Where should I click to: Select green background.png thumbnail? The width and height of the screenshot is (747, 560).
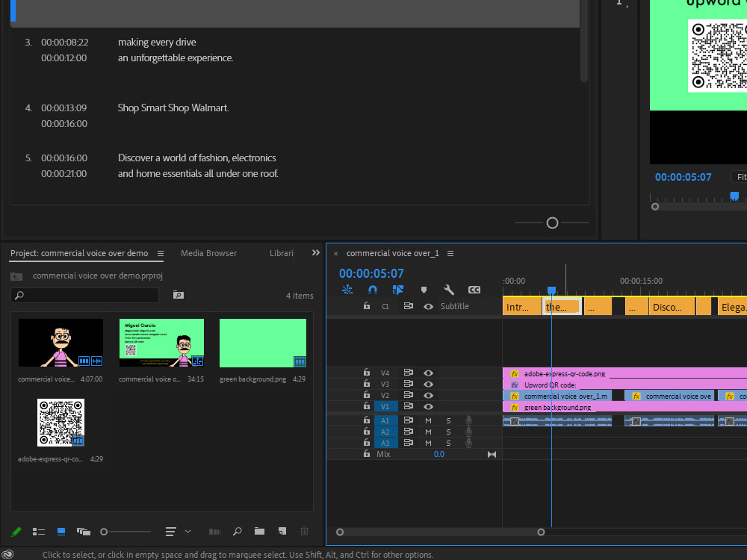pyautogui.click(x=262, y=343)
